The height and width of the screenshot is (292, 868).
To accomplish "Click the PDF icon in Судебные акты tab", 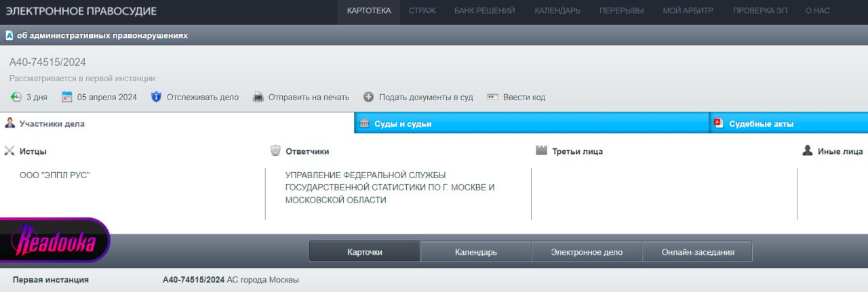I will [x=719, y=123].
